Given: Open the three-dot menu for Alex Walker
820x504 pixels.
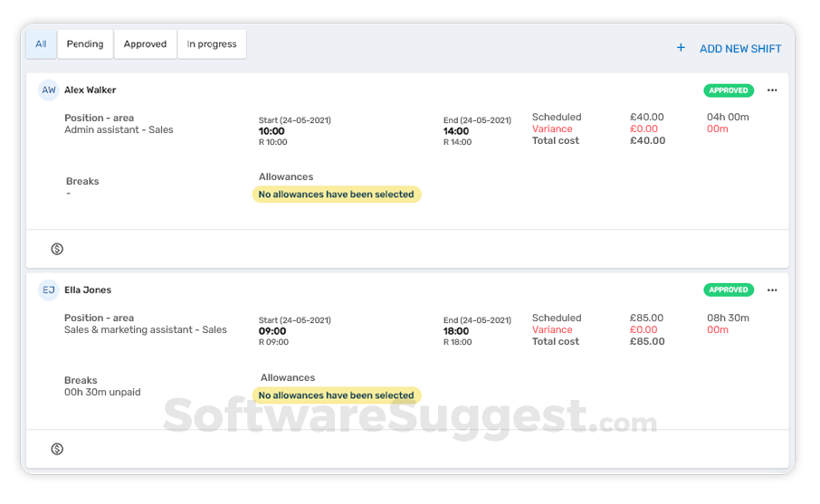Looking at the screenshot, I should (x=772, y=90).
